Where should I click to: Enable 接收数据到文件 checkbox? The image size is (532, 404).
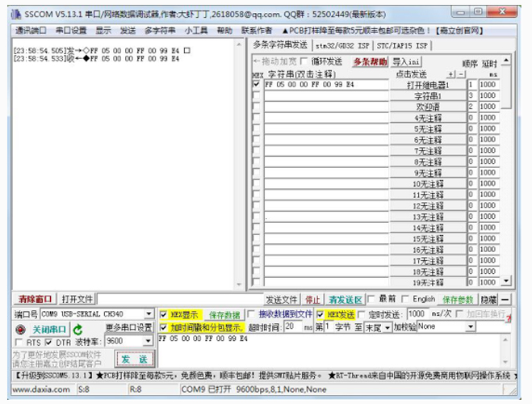pyautogui.click(x=251, y=314)
